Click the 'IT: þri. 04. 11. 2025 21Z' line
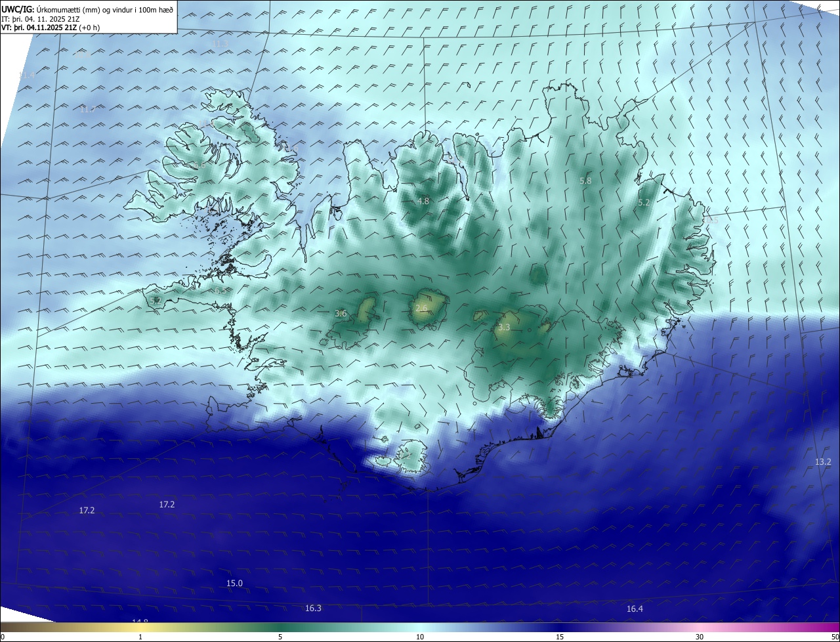Viewport: 840px width, 642px height. pyautogui.click(x=41, y=18)
